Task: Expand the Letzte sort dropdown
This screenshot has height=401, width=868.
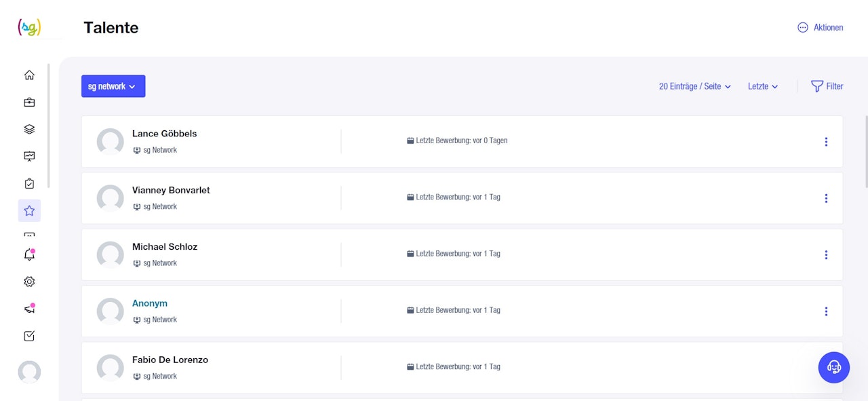Action: point(763,86)
